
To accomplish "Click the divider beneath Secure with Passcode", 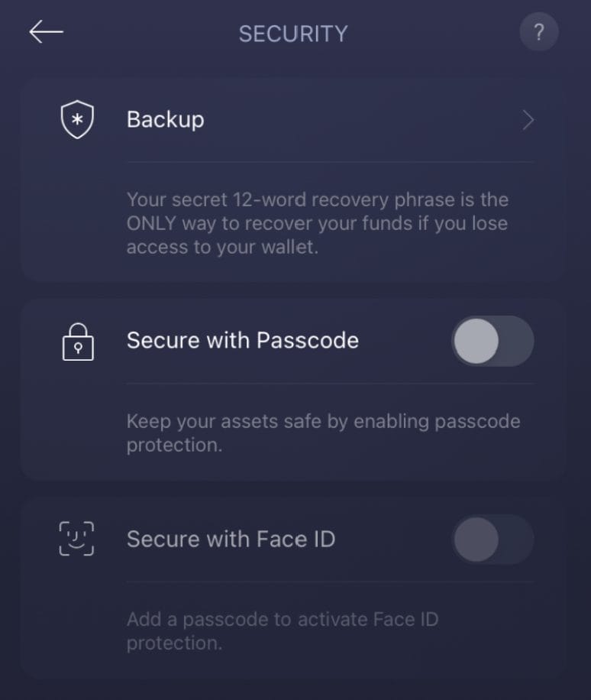I will tap(330, 383).
